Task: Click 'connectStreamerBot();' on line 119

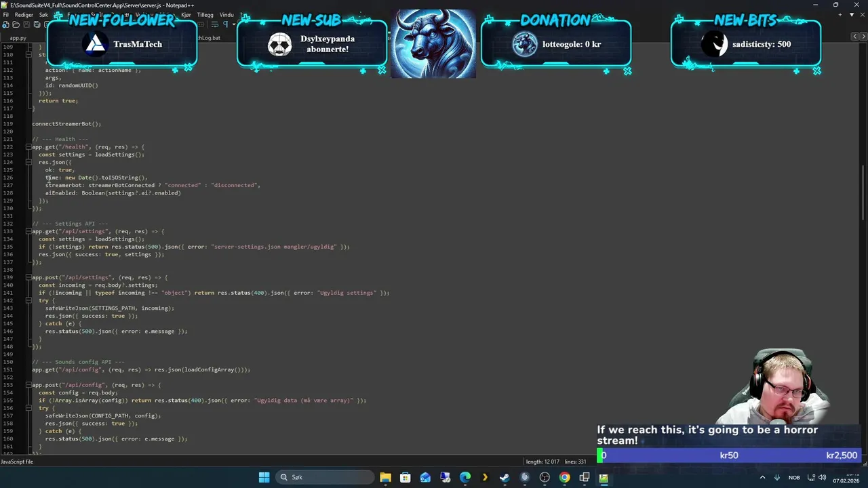Action: 66,124
